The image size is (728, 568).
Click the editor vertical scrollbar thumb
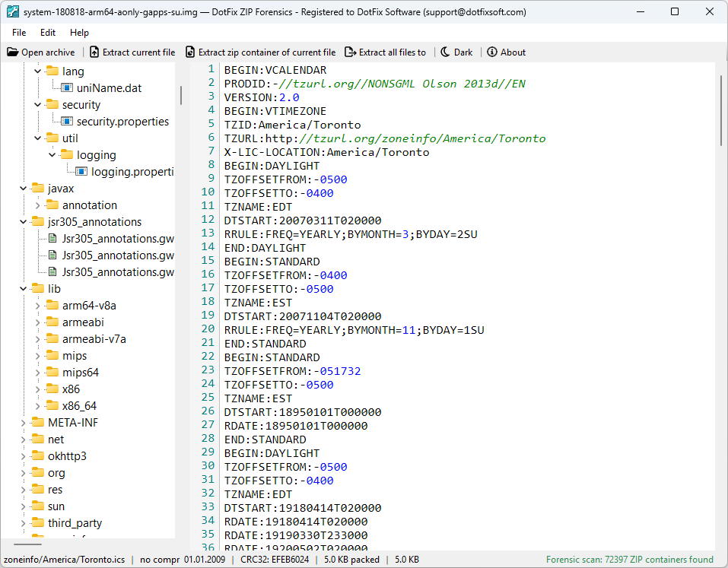721,110
